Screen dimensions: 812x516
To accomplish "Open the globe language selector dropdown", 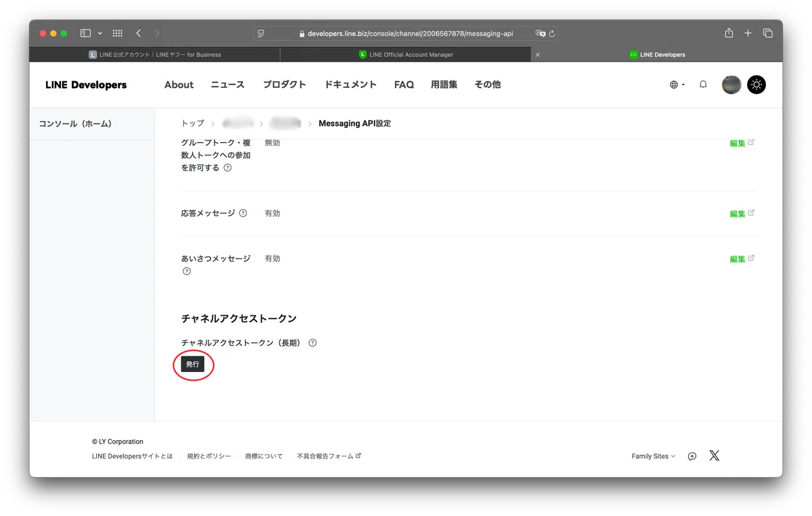I will 677,85.
